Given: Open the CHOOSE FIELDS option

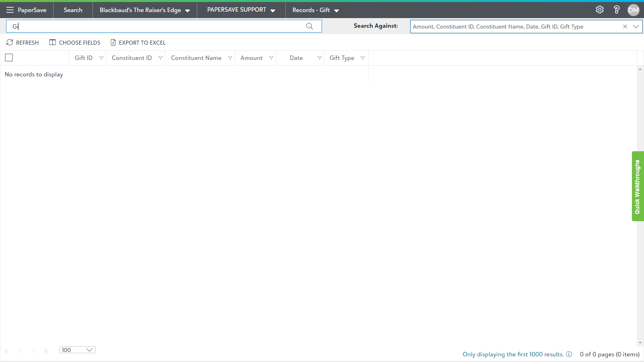Looking at the screenshot, I should pos(75,43).
